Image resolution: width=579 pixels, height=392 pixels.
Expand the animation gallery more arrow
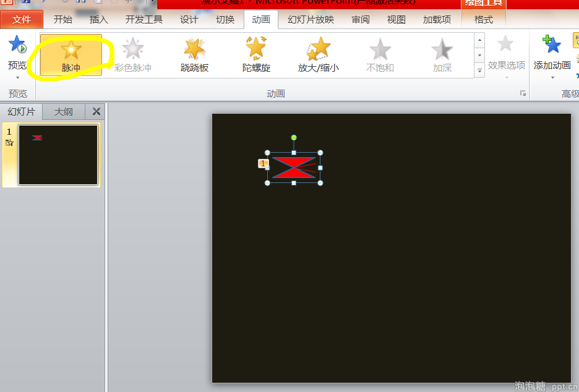[479, 70]
